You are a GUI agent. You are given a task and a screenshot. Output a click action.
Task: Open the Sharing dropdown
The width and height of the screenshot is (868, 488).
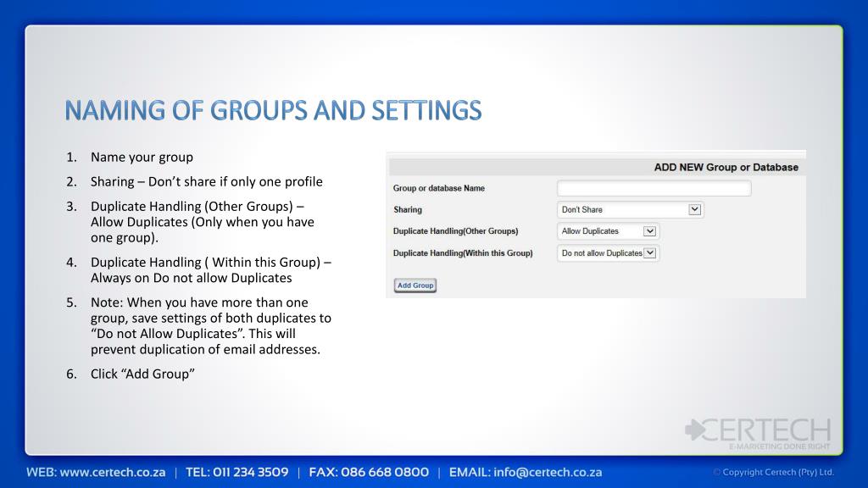(630, 210)
